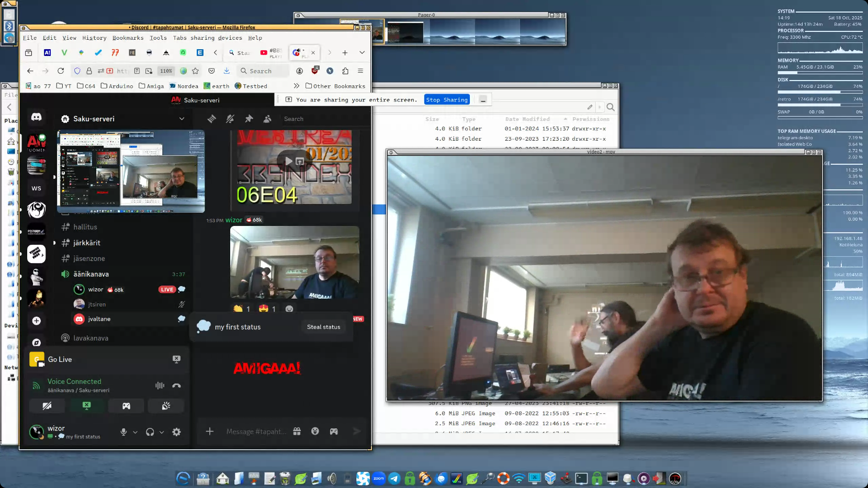Click the Steal status button
868x488 pixels.
[x=323, y=327]
